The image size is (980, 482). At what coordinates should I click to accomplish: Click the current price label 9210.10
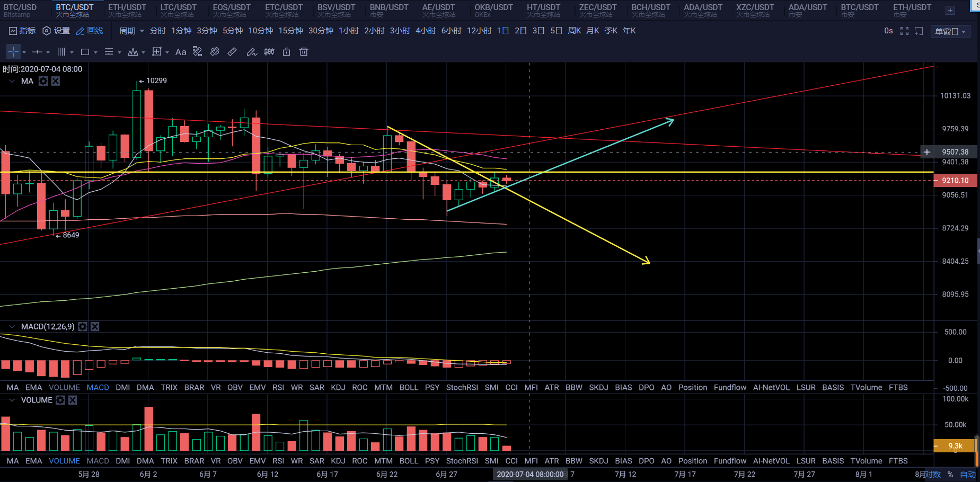[955, 181]
